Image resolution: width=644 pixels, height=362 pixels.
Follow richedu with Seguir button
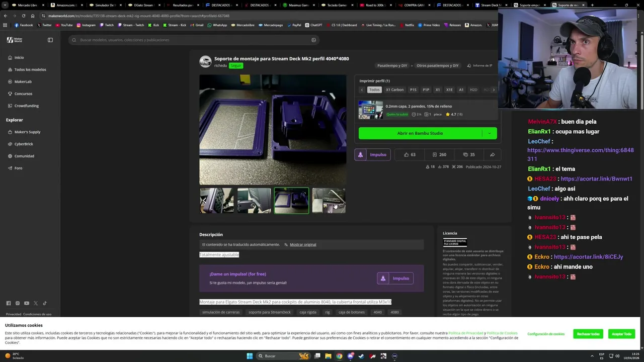click(x=236, y=65)
